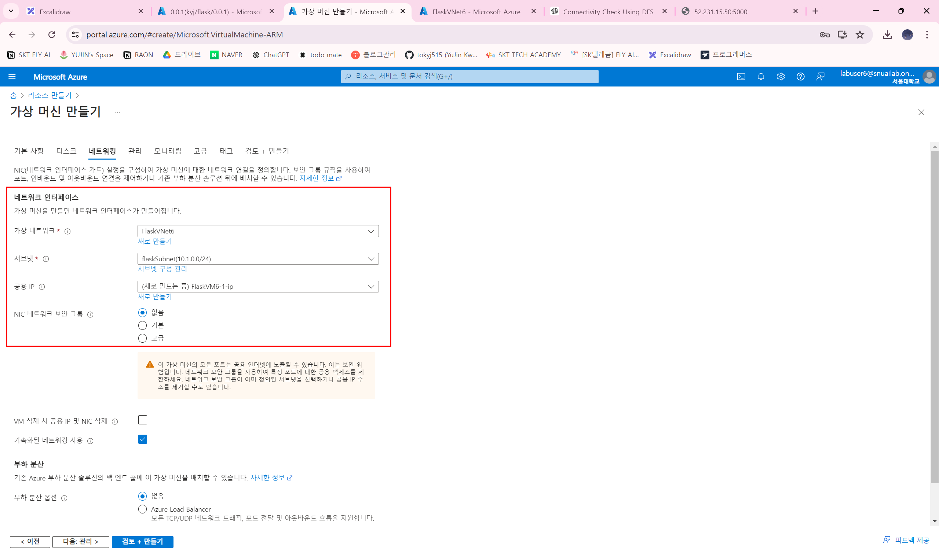939x560 pixels.
Task: Open the Chrome three-dot menu
Action: (x=927, y=35)
